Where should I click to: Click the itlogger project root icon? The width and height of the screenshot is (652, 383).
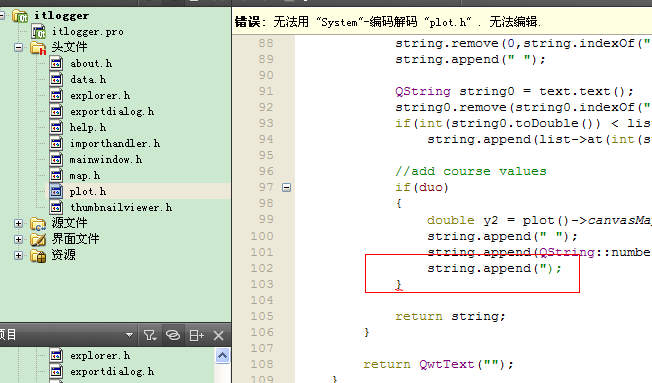coord(20,16)
